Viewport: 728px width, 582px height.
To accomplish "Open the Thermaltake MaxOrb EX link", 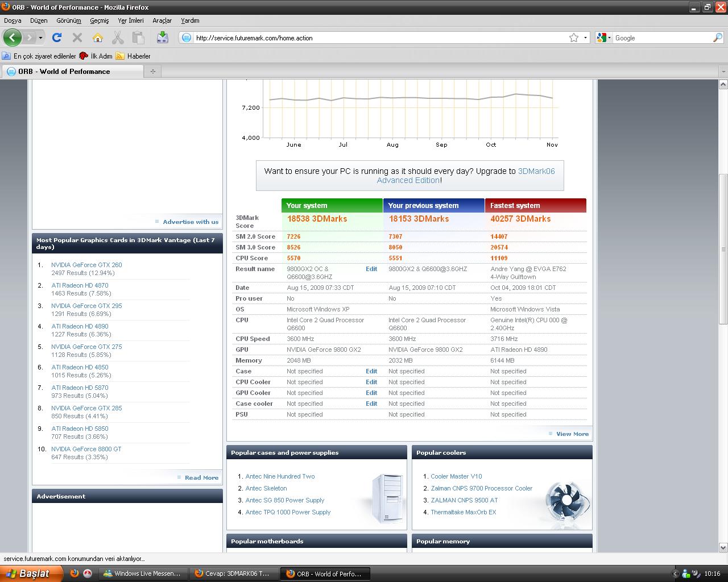I will tap(464, 512).
